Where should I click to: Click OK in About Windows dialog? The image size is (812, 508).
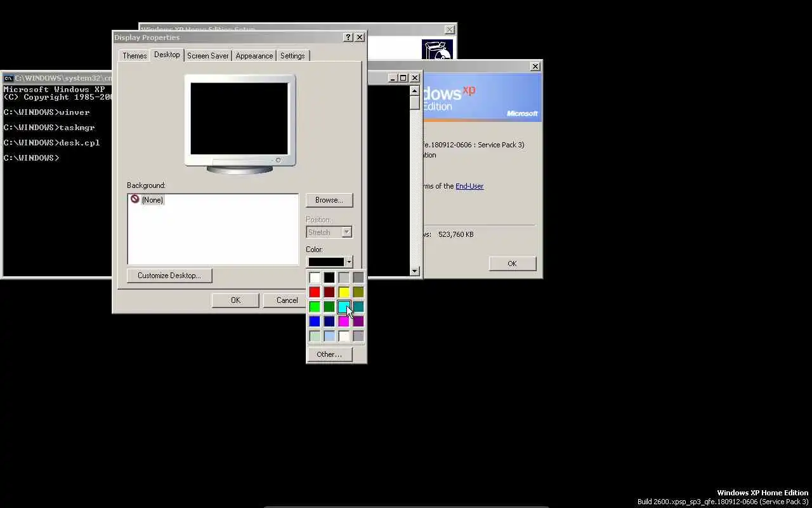(x=512, y=264)
